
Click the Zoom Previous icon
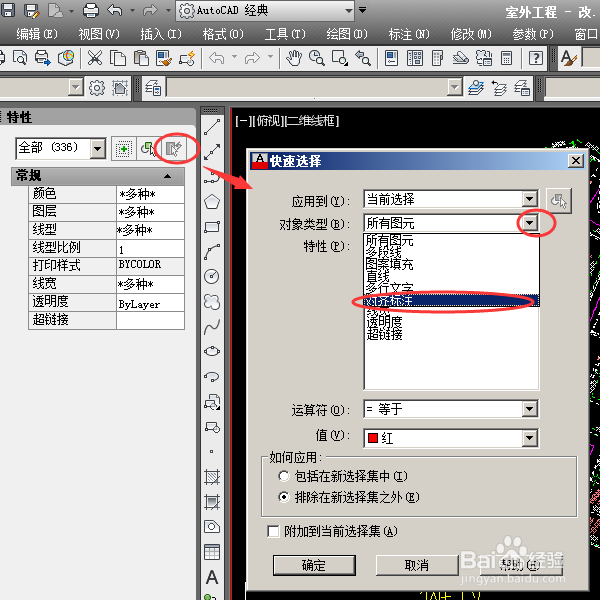tap(363, 58)
